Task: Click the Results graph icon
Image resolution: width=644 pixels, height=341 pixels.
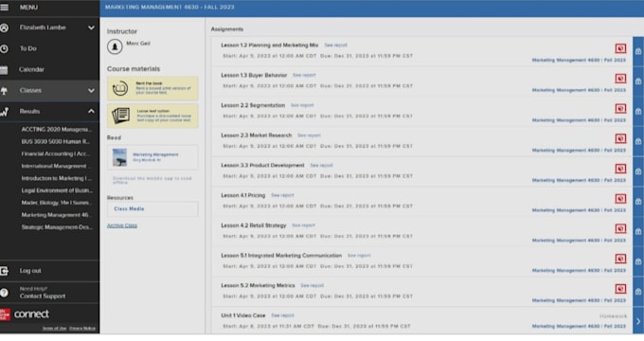Action: point(4,112)
